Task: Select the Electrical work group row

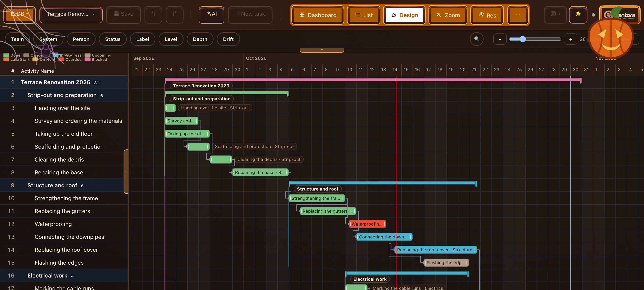Action: point(64,275)
